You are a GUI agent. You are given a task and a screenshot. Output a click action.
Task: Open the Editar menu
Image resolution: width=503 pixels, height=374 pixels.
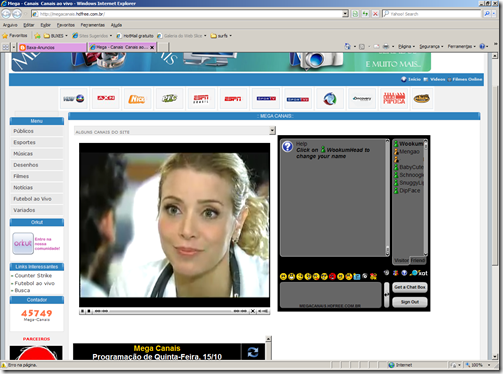coord(29,25)
